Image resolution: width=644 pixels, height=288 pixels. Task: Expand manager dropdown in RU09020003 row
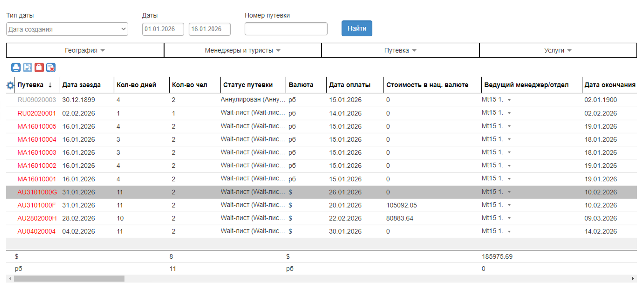(509, 100)
